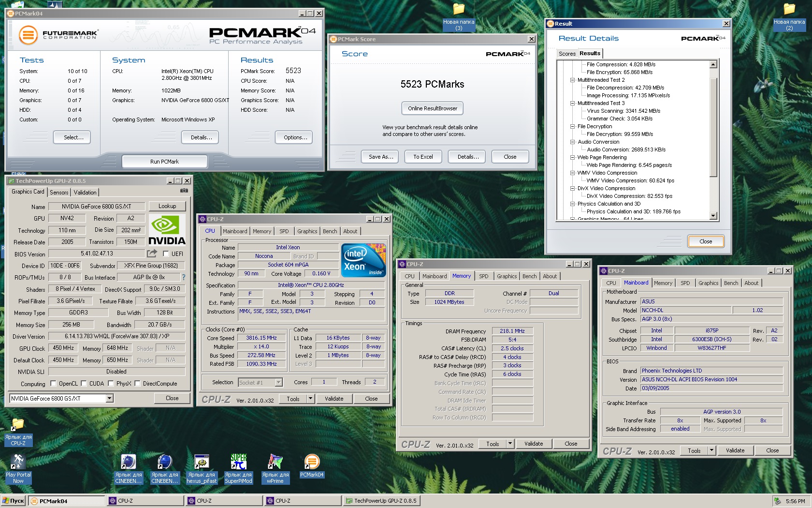Click Close button in Result window
Viewport: 812px width, 508px height.
(706, 241)
